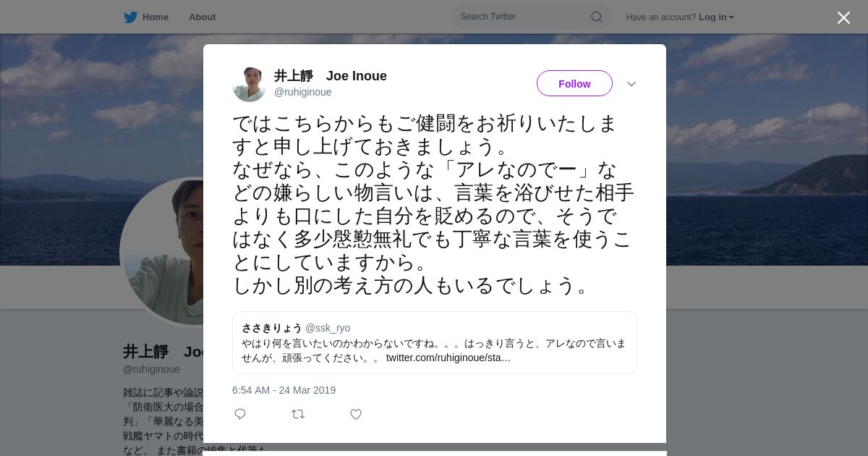Open the quoted tweet by ささきりょう
This screenshot has width=868, height=456.
(x=435, y=342)
